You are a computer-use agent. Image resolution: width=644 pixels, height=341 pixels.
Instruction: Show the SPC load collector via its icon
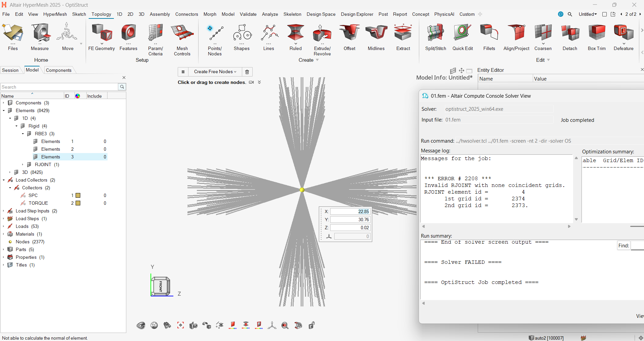point(23,195)
